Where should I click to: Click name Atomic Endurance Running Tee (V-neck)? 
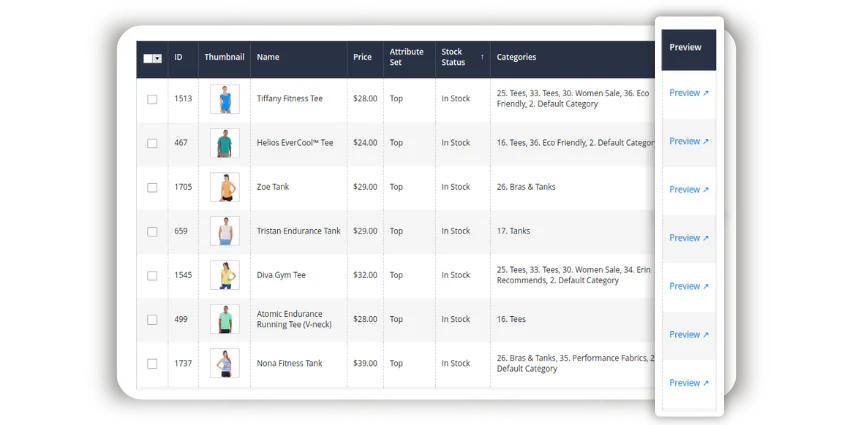[294, 319]
